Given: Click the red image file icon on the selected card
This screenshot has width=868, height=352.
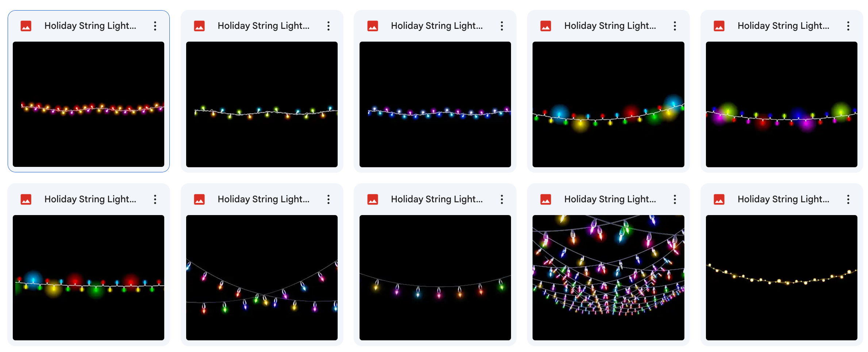Looking at the screenshot, I should [x=26, y=26].
